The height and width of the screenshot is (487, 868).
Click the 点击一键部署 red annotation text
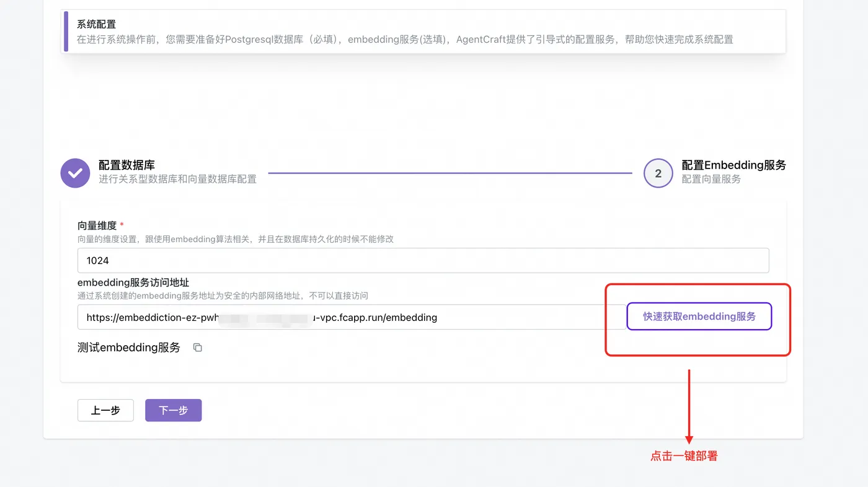click(x=684, y=456)
